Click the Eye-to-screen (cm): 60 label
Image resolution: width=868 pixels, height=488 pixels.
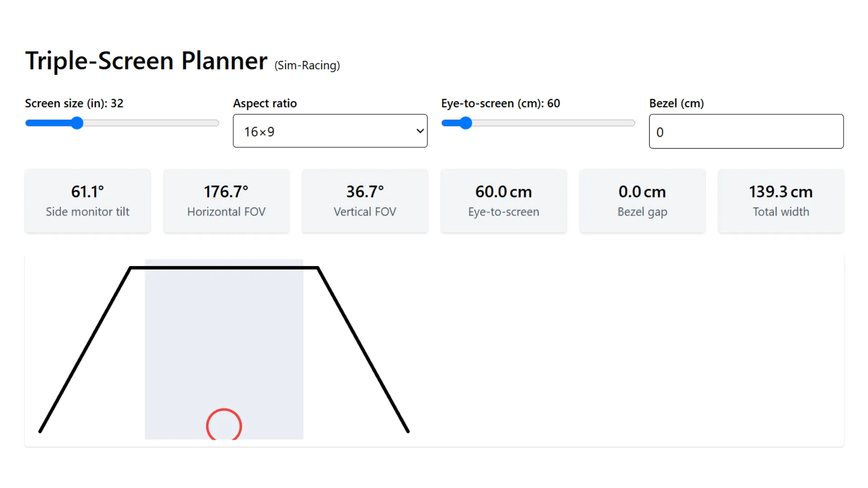click(x=500, y=103)
